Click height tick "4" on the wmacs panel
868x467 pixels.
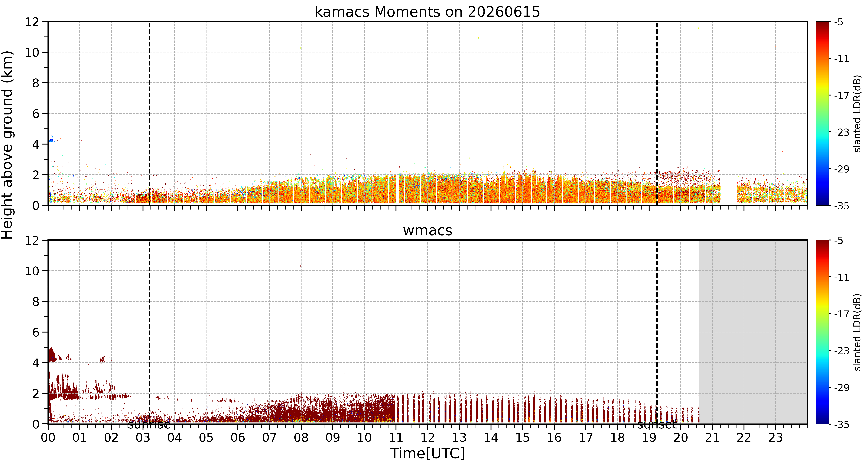(x=36, y=363)
